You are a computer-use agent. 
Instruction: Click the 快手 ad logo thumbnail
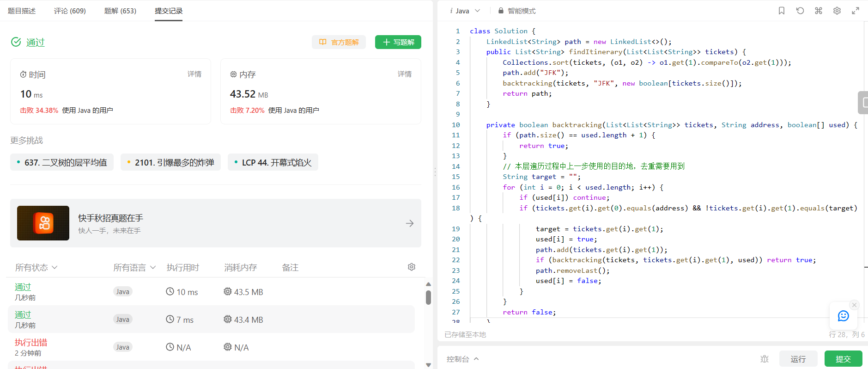[x=43, y=223]
